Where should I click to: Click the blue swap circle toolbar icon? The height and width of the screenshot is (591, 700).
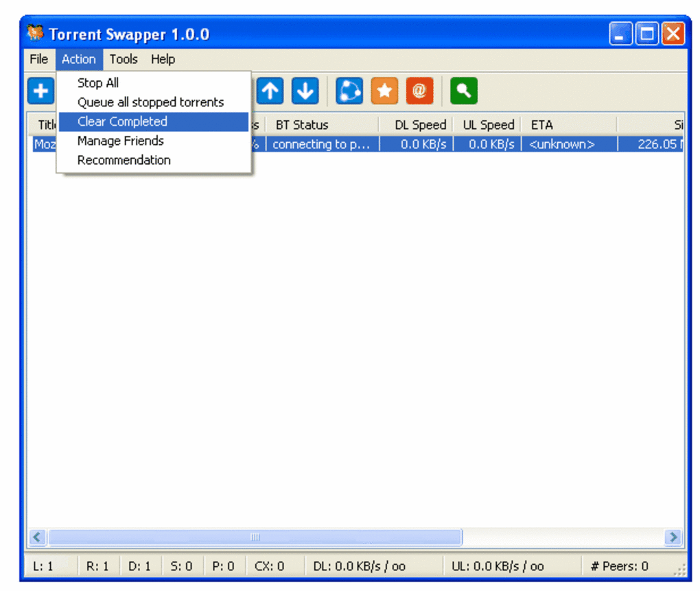(x=349, y=91)
